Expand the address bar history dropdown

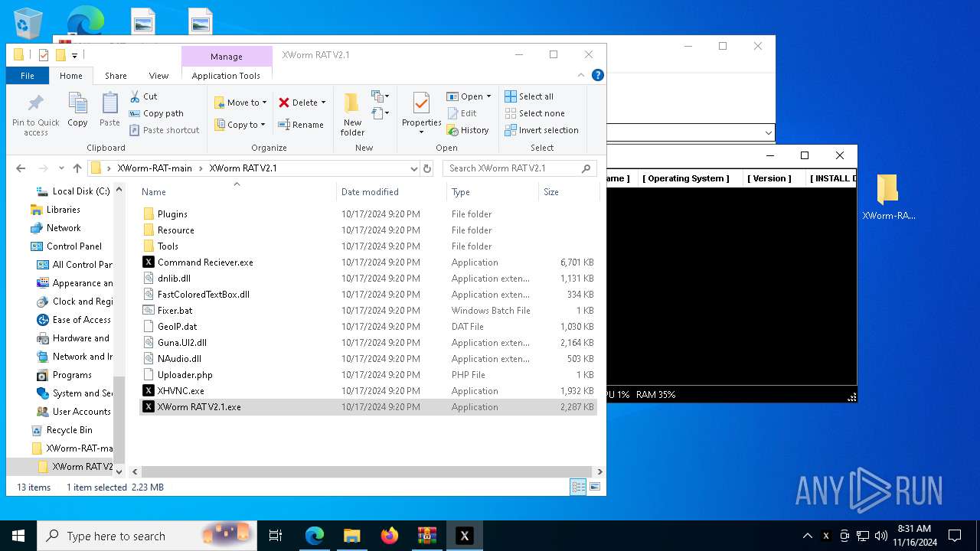tap(413, 168)
